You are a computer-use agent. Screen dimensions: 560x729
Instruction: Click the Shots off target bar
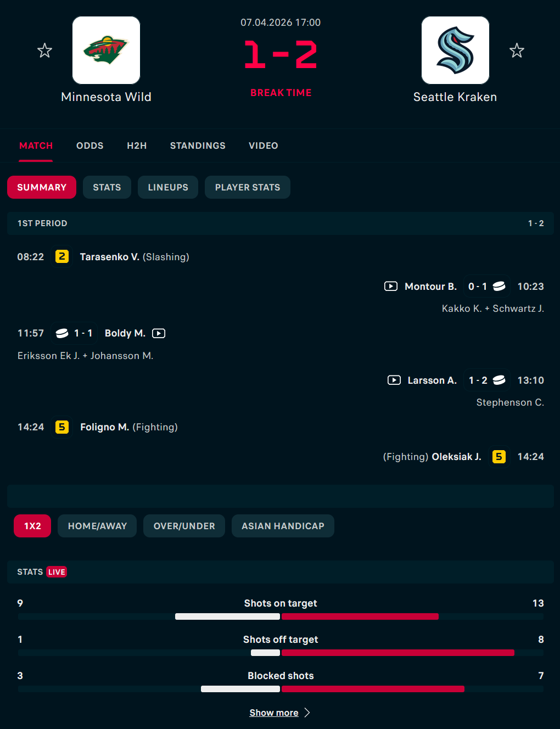281,653
